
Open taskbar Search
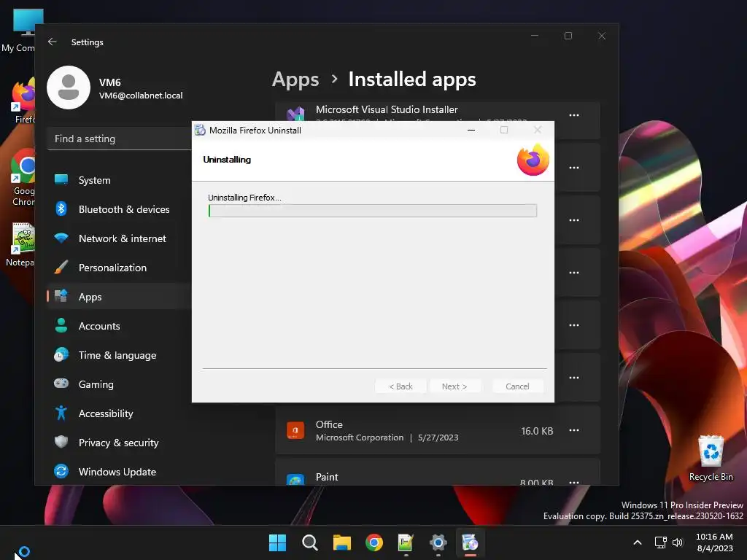click(309, 542)
